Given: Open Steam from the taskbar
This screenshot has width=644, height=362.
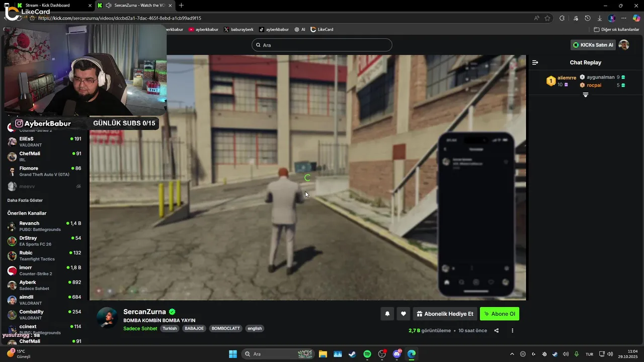Looking at the screenshot, I should (352, 354).
